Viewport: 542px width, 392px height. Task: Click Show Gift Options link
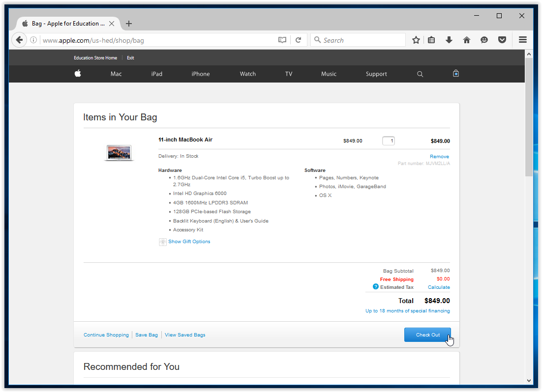pos(189,241)
